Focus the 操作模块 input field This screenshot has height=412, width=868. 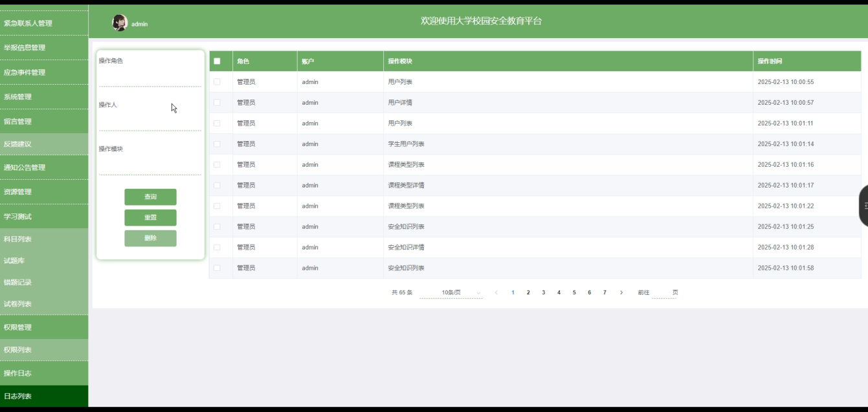tap(150, 166)
